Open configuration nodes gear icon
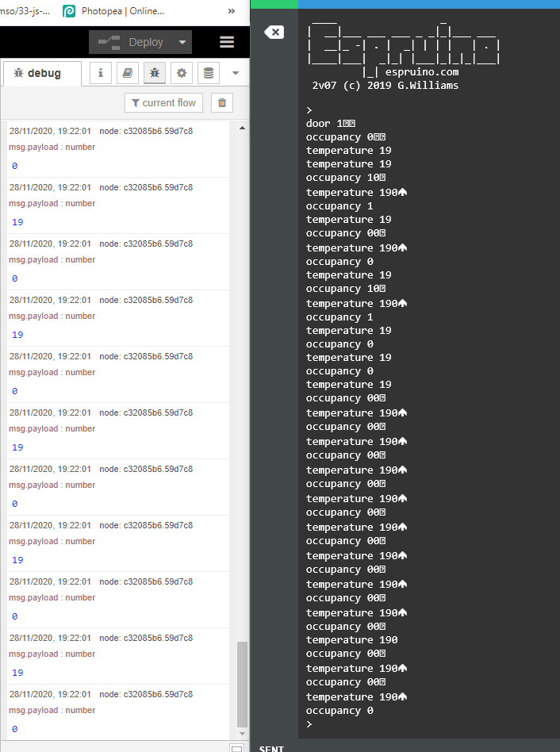This screenshot has height=752, width=560. [x=182, y=73]
